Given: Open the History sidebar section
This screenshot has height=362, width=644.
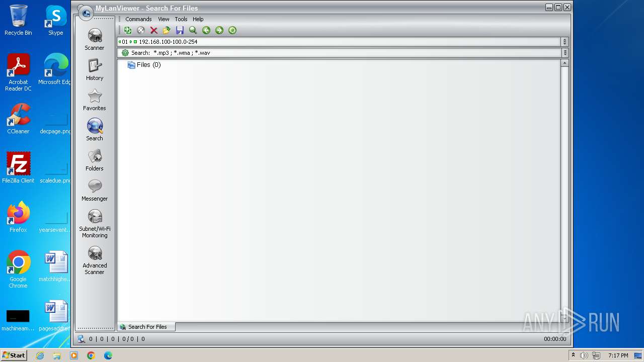Looking at the screenshot, I should [95, 69].
